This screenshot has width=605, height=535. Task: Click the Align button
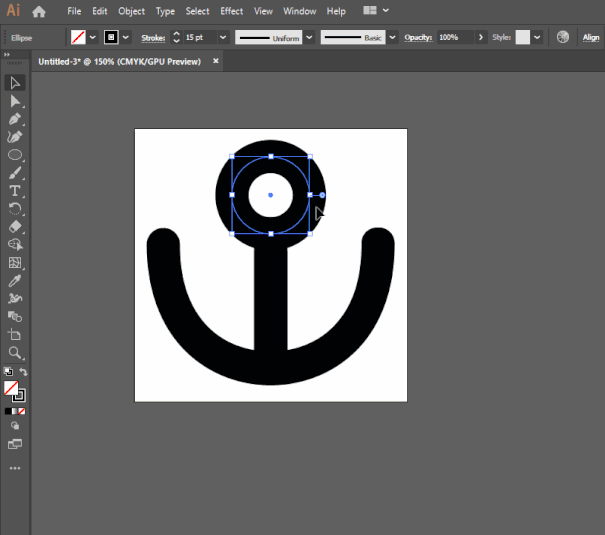pos(590,37)
